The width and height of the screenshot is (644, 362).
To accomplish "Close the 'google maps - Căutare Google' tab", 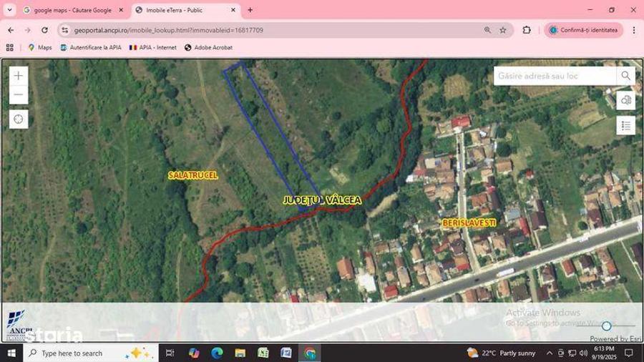I will [x=121, y=10].
